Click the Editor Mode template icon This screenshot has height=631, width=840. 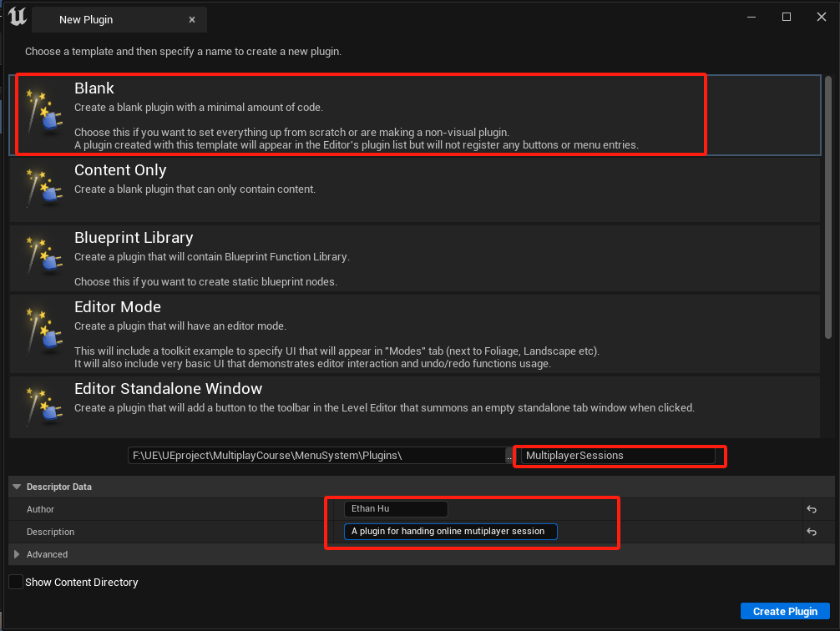click(42, 327)
